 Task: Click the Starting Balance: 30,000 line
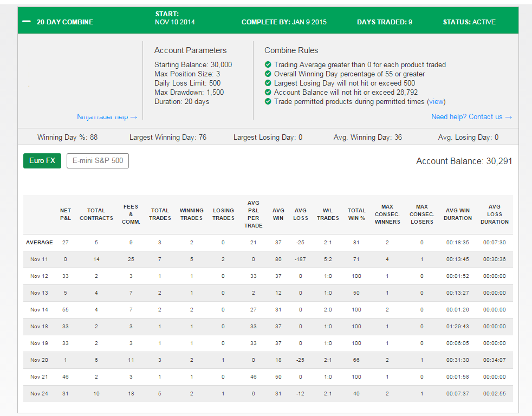click(193, 64)
